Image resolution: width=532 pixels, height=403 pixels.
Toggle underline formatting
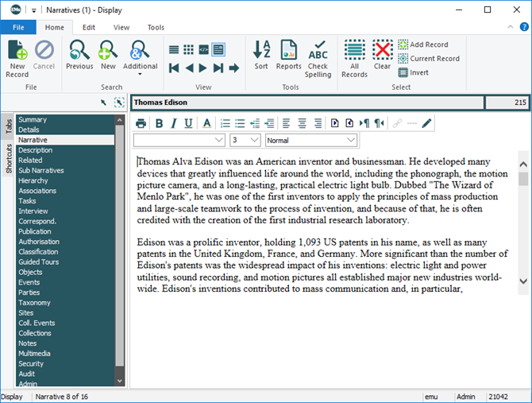pyautogui.click(x=188, y=123)
